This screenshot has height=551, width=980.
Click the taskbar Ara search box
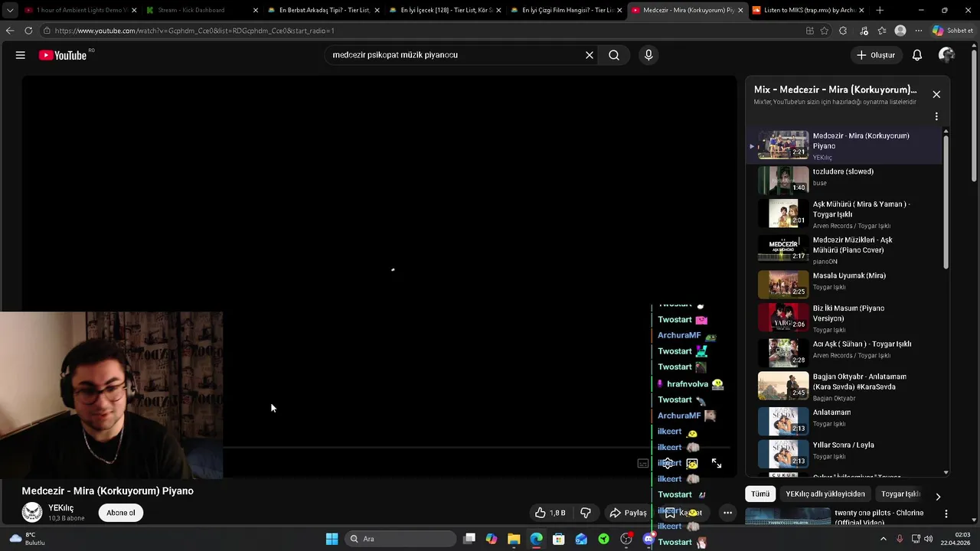click(400, 539)
